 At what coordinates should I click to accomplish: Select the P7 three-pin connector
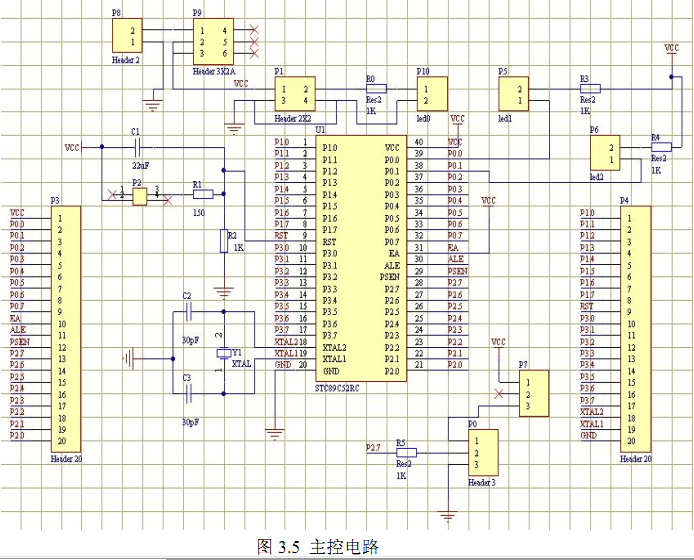[x=534, y=394]
